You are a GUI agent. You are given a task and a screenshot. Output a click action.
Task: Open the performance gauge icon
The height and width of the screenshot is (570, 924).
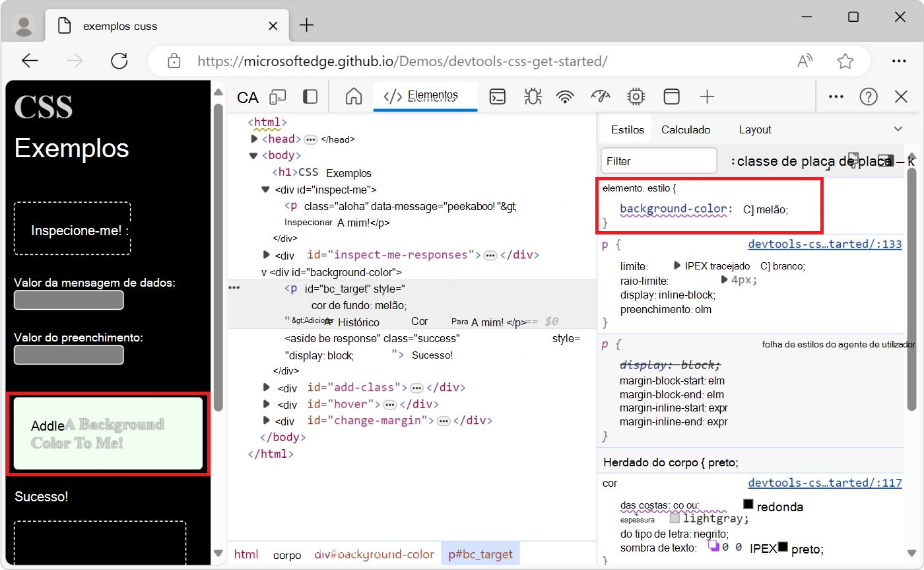click(600, 96)
